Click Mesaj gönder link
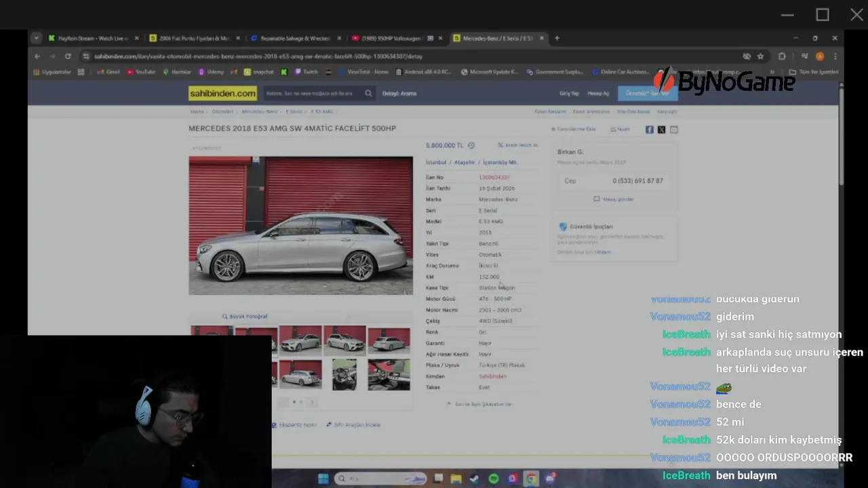The width and height of the screenshot is (868, 488). (614, 199)
